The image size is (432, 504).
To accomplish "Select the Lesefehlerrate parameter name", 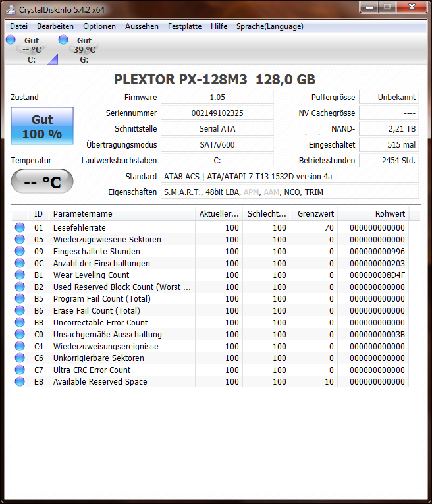I will [x=79, y=227].
